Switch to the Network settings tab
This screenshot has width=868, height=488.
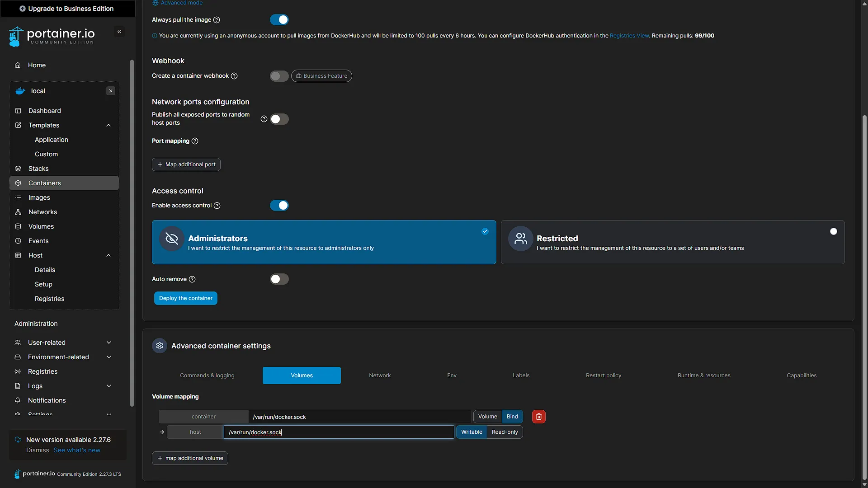pyautogui.click(x=380, y=375)
